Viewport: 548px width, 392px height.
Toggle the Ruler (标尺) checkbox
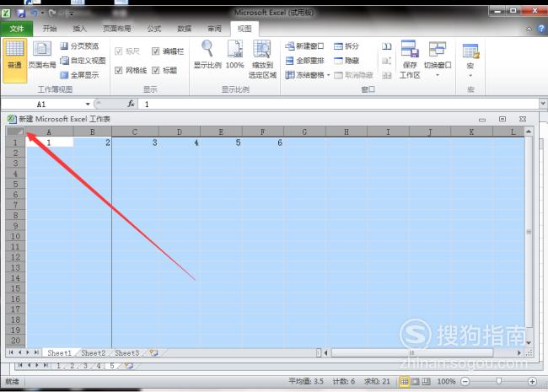click(119, 51)
